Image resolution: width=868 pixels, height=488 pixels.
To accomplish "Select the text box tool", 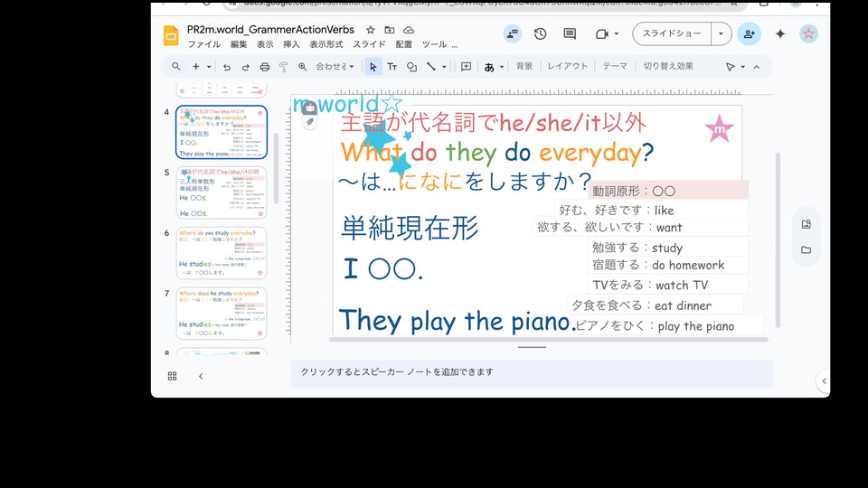I will pos(392,67).
